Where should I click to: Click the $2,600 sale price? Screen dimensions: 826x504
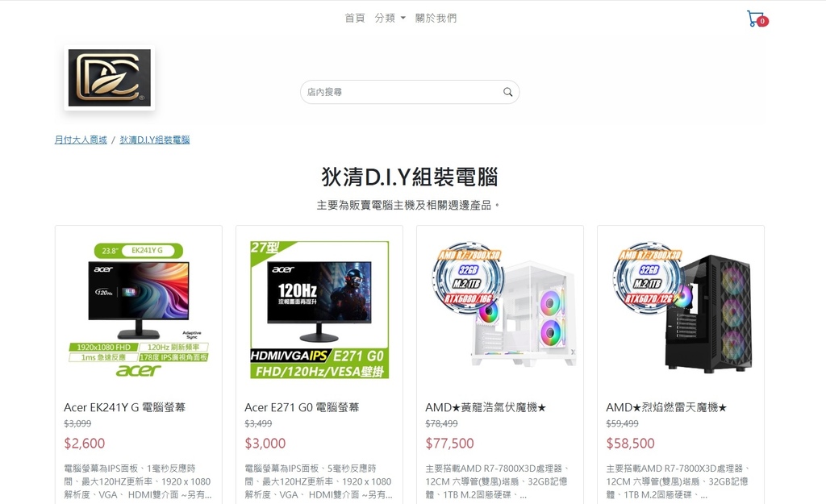click(84, 444)
